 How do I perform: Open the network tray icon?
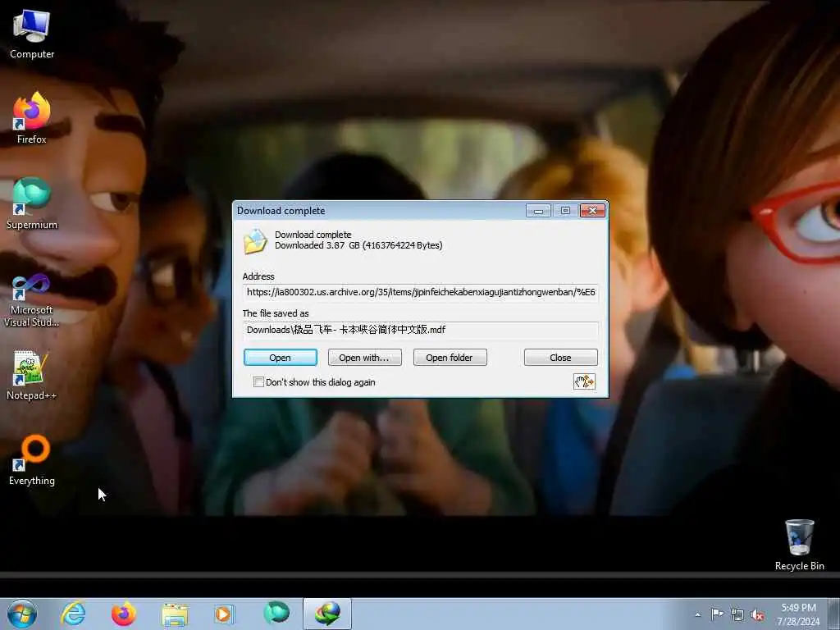[x=737, y=614]
